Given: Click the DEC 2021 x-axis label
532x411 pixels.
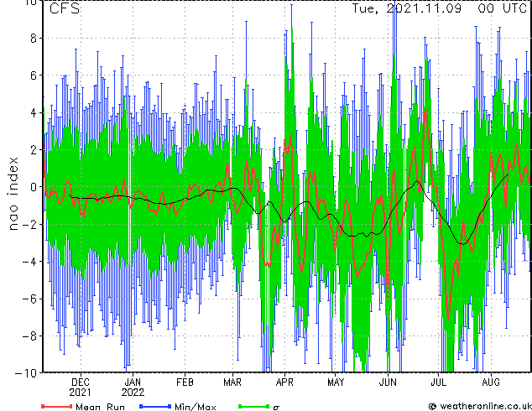Looking at the screenshot, I should (x=81, y=388).
